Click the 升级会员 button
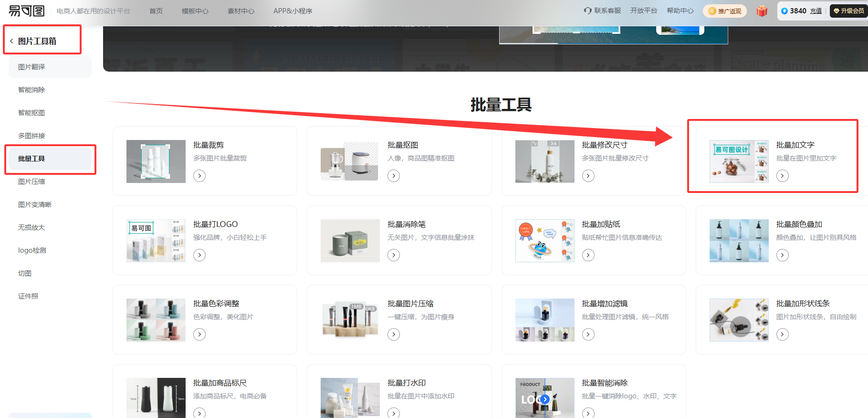 pyautogui.click(x=849, y=11)
